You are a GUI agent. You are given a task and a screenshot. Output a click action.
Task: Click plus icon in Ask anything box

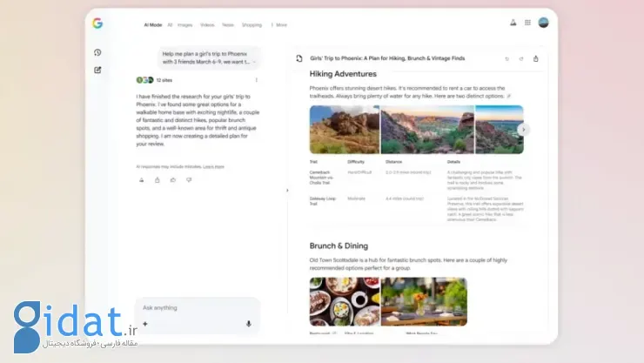(145, 324)
